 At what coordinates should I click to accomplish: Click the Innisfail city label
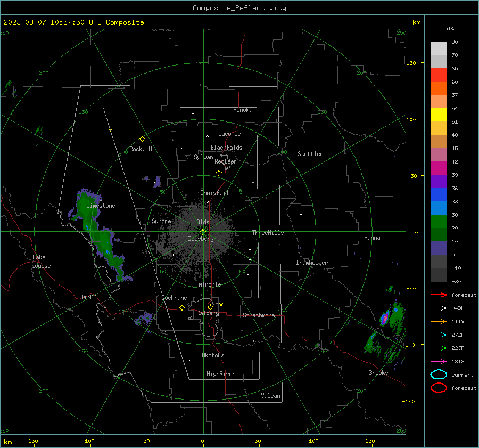(214, 193)
